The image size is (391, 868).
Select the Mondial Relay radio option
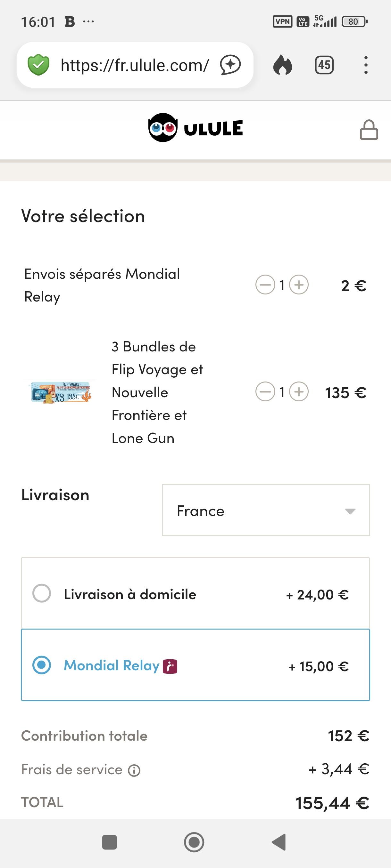[x=42, y=665]
